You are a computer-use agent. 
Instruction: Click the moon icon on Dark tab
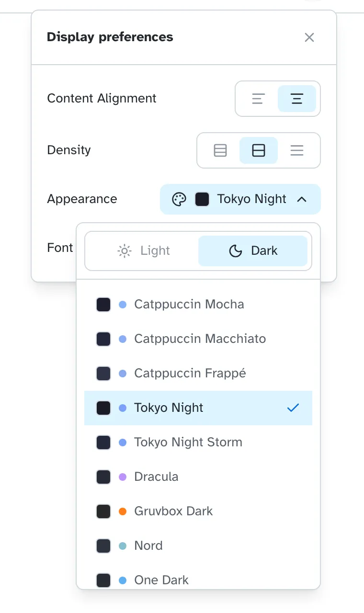point(236,251)
